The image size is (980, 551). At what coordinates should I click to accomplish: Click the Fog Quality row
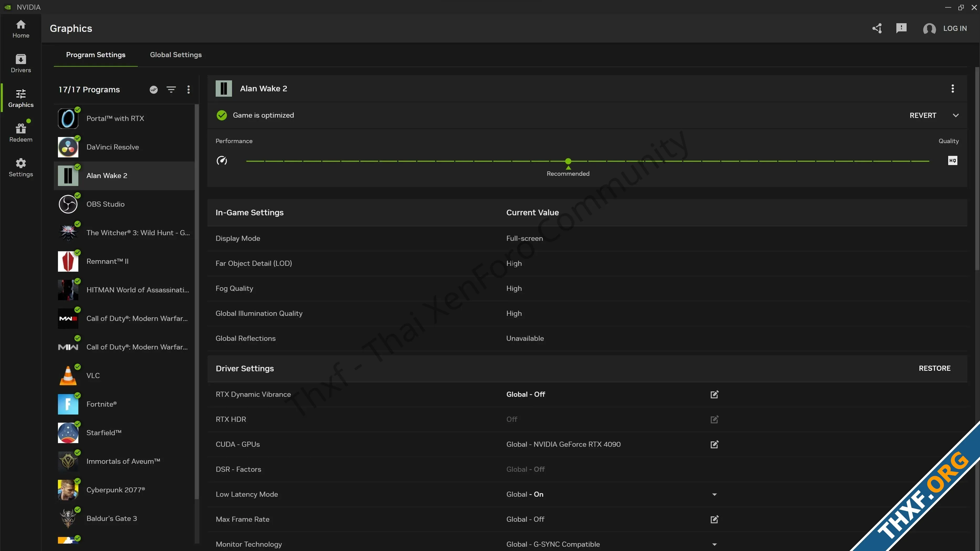tap(587, 288)
